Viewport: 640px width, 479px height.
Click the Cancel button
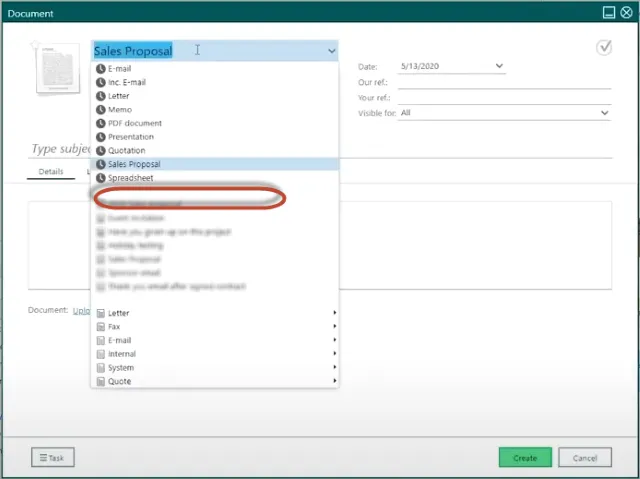click(x=585, y=458)
